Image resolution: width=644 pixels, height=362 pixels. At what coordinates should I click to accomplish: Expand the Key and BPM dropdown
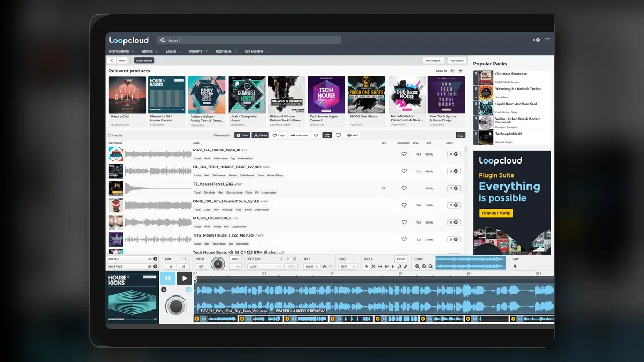[x=257, y=51]
